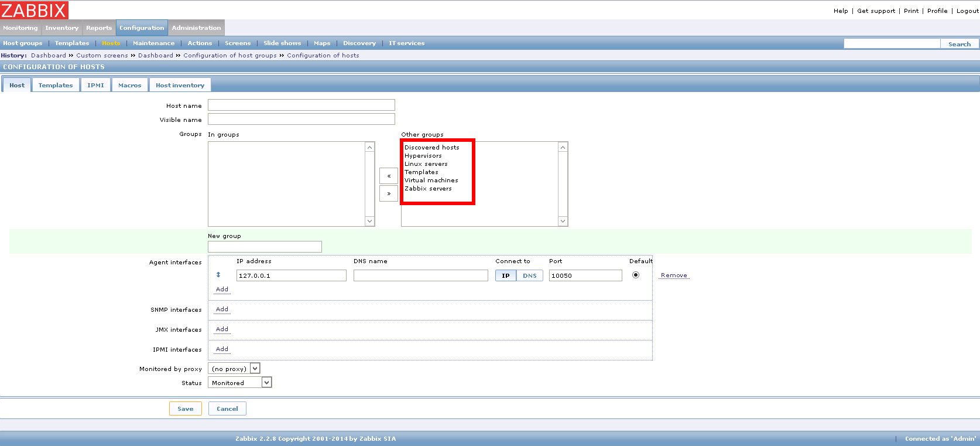Open Configuration of host groups from History

230,56
